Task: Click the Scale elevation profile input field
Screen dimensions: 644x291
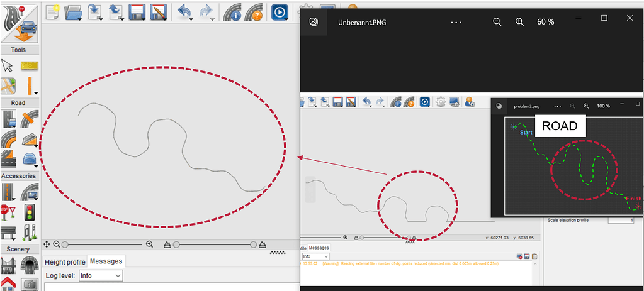Action: (x=621, y=220)
